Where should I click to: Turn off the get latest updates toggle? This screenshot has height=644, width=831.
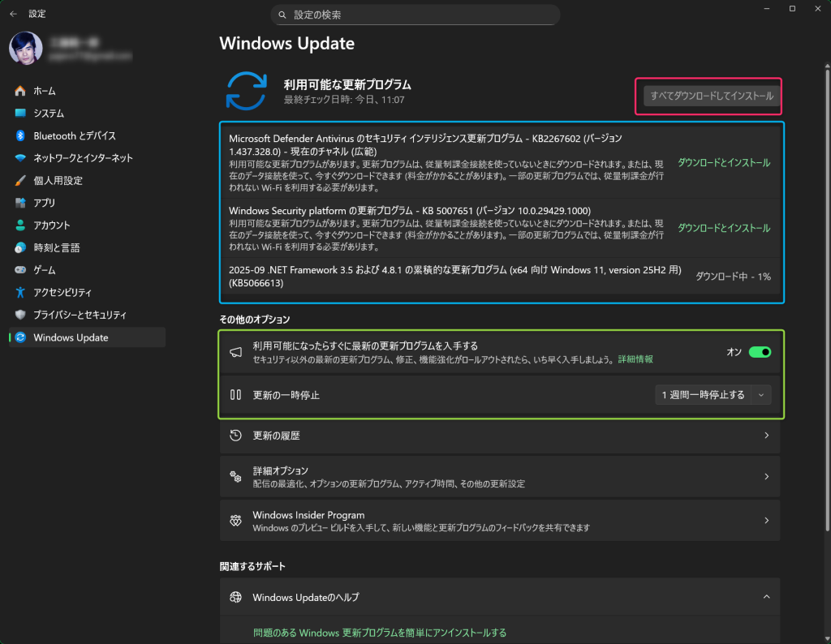pyautogui.click(x=759, y=352)
